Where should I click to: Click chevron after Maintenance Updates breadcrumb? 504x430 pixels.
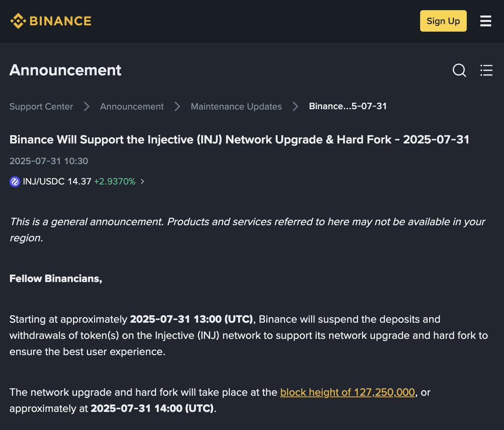(x=295, y=106)
